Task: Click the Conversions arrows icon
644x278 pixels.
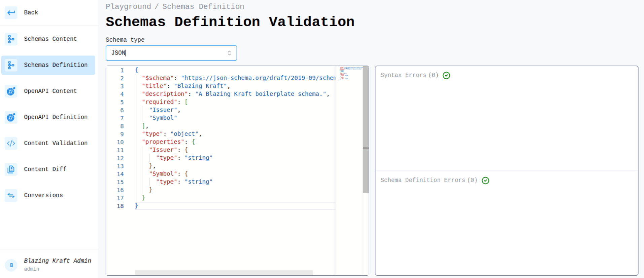Action: click(x=11, y=195)
